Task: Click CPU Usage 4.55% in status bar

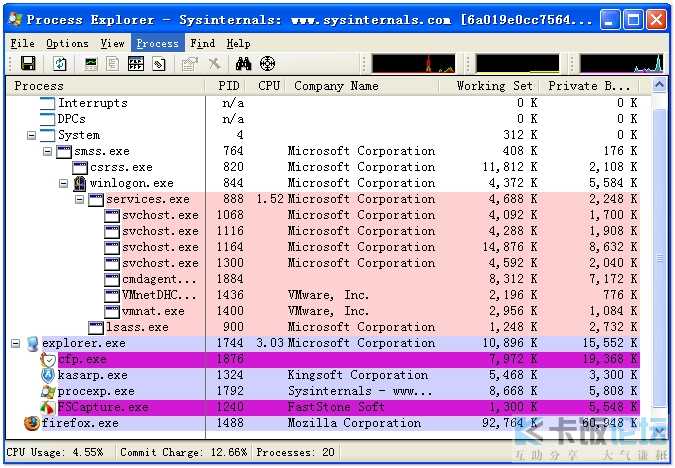Action: coord(55,452)
